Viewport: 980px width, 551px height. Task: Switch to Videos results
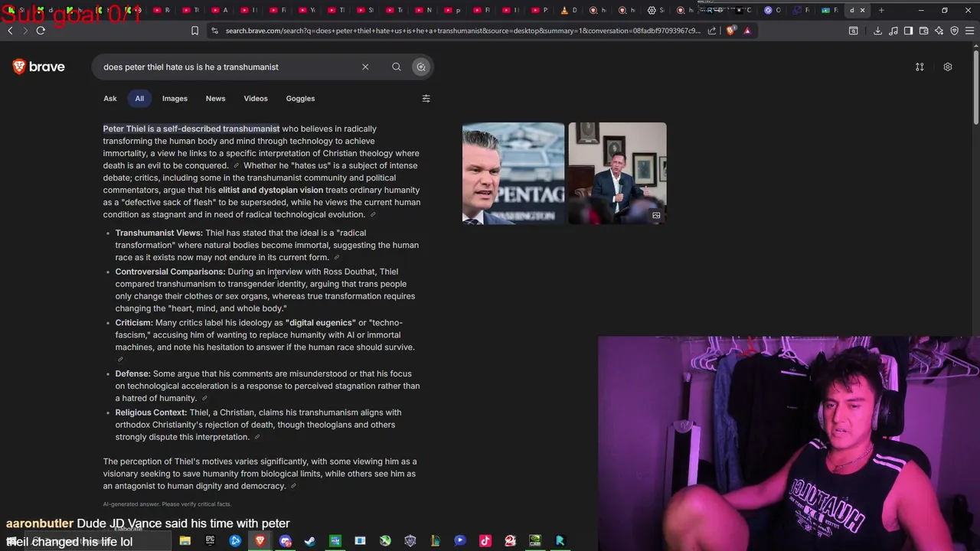coord(256,98)
